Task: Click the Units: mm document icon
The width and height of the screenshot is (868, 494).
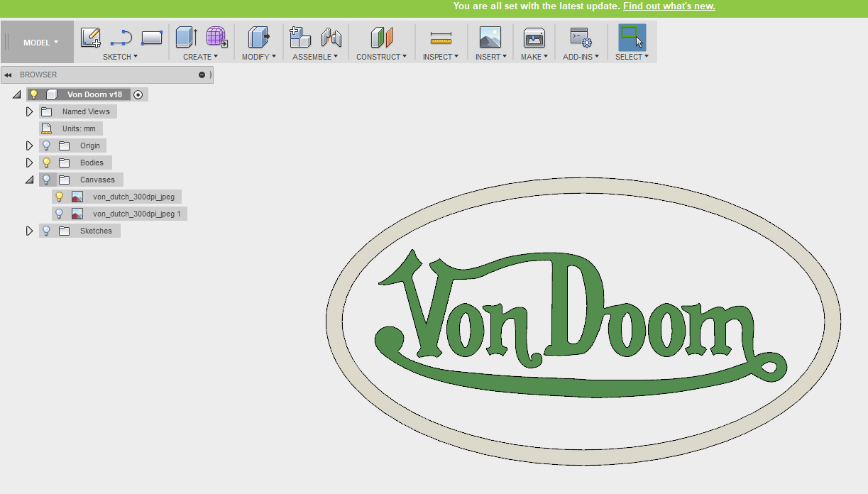Action: pyautogui.click(x=47, y=128)
